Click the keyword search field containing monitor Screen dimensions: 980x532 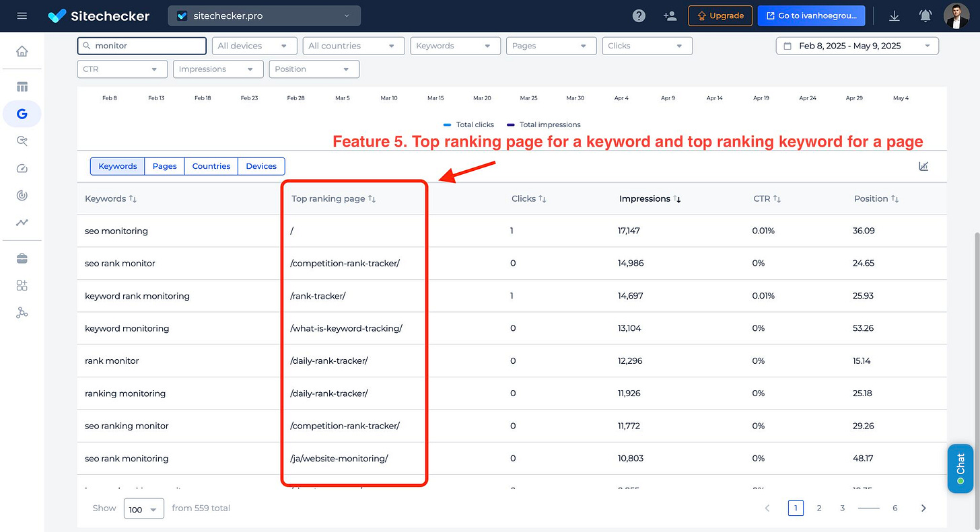pos(142,46)
